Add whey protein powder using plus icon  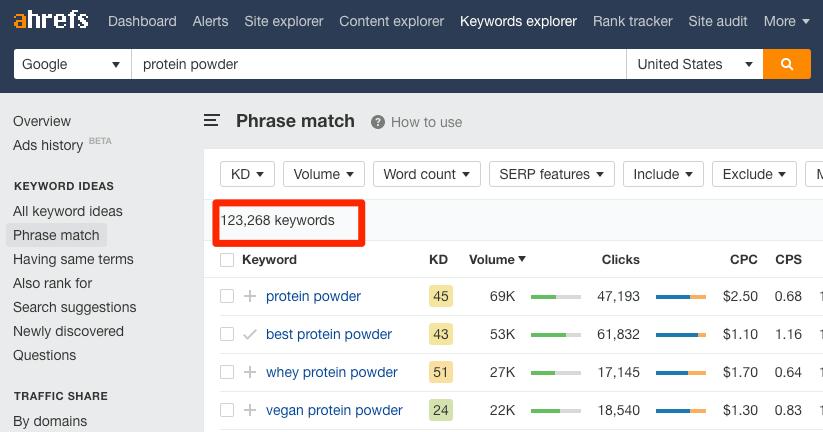250,372
